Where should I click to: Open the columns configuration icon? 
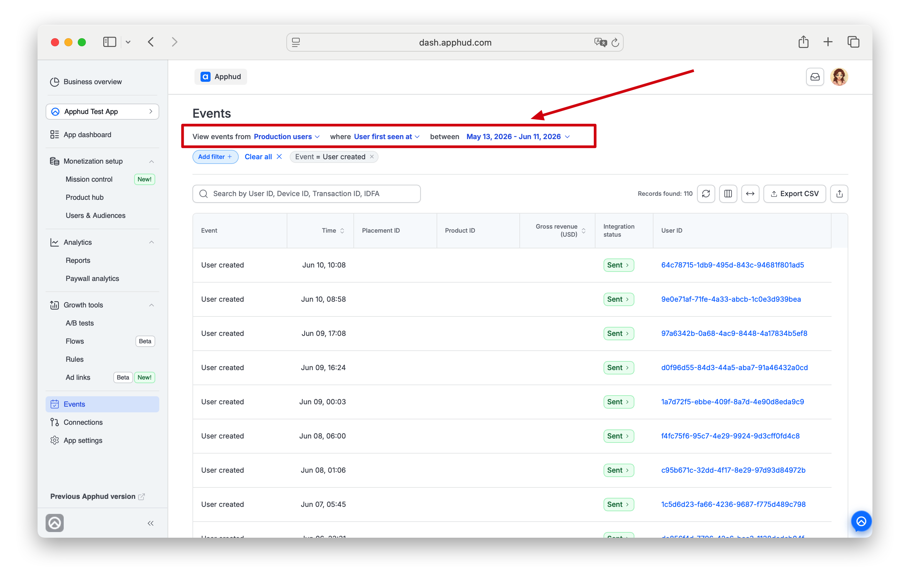click(x=728, y=193)
